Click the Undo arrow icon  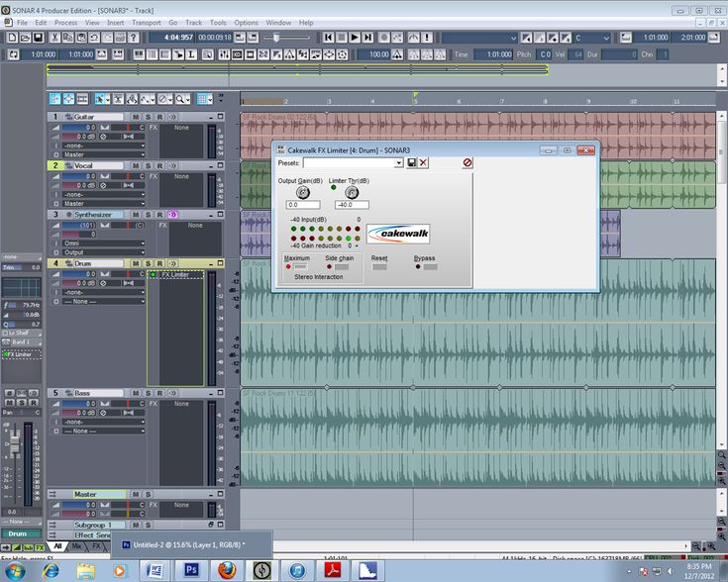coord(94,38)
